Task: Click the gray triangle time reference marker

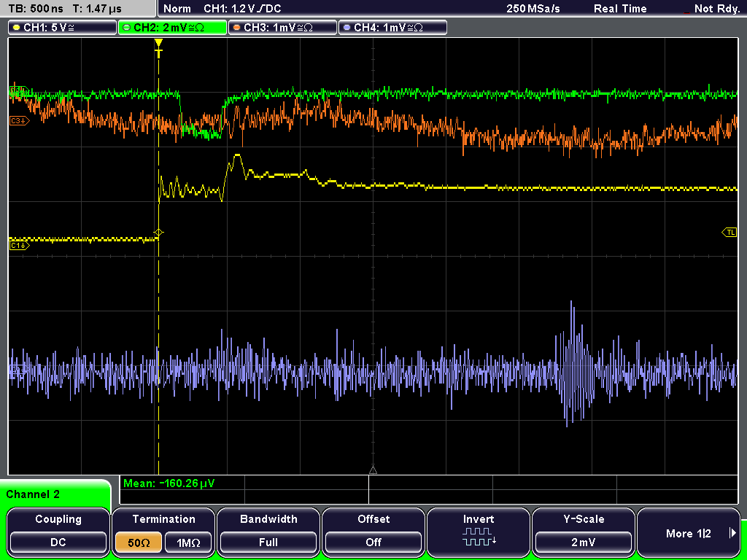Action: pos(373,470)
